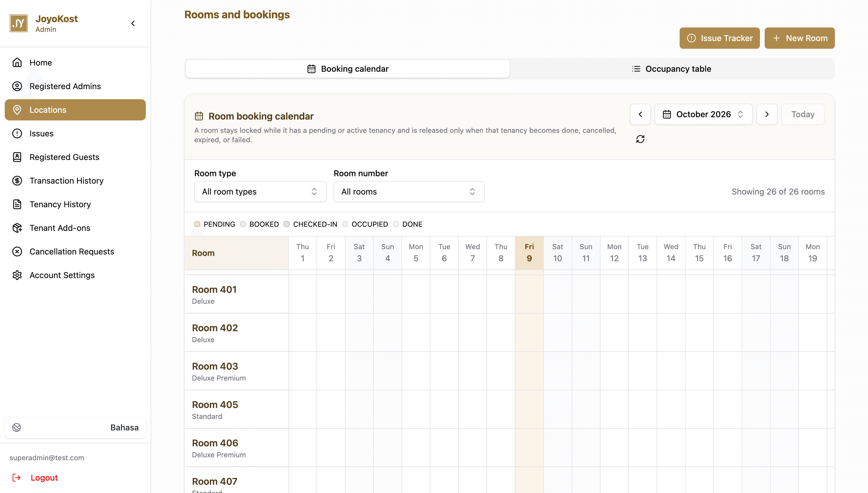Click the CHECKED-IN legend indicator
This screenshot has height=493, width=868.
click(286, 224)
